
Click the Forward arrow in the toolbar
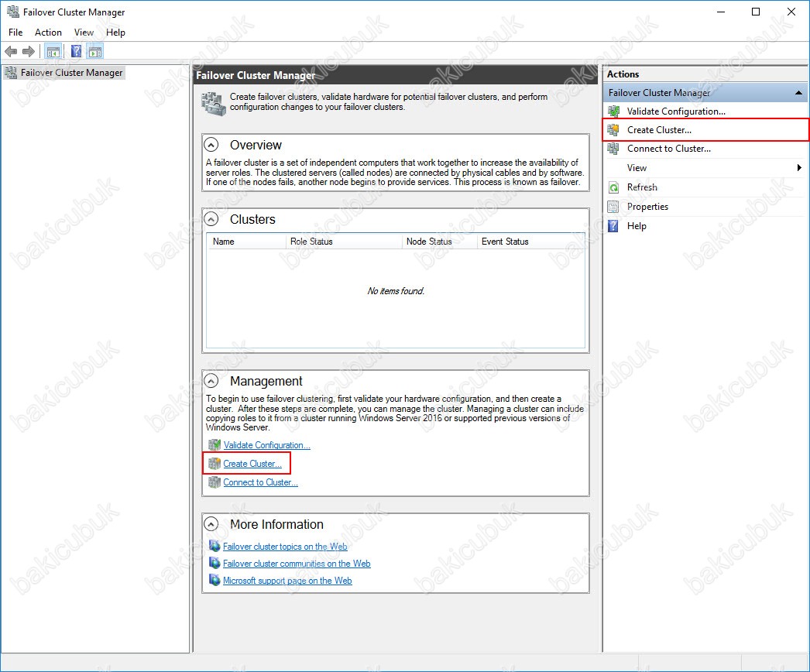point(29,51)
